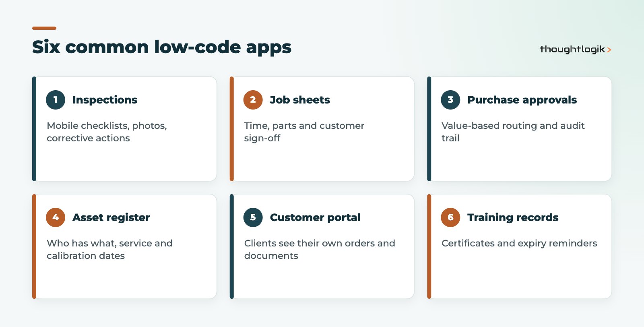This screenshot has height=327, width=644.
Task: Click "Clients see their own orders and documents"
Action: tap(320, 249)
